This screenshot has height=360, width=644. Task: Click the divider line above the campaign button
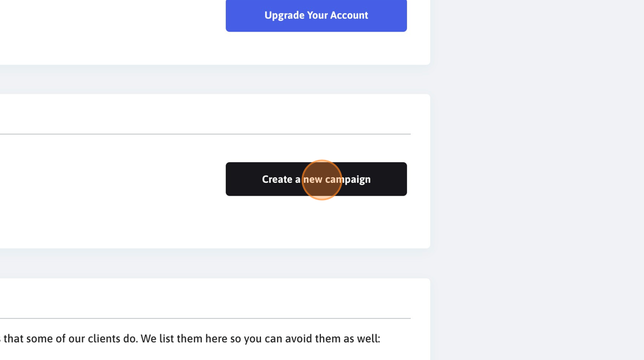[205, 134]
